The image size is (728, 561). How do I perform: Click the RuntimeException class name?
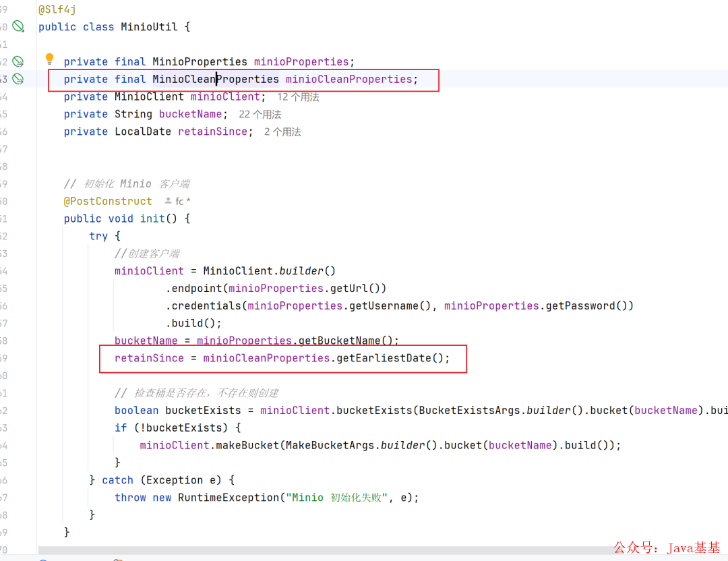(229, 498)
